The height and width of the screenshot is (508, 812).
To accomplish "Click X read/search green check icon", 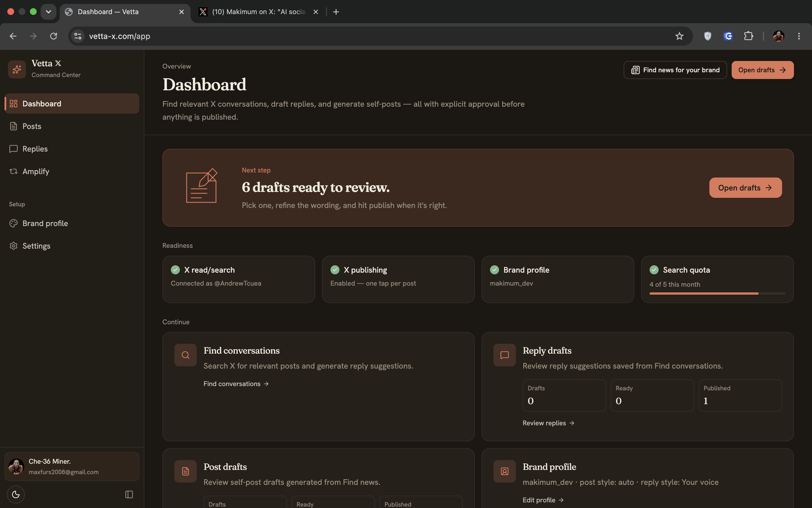I will tap(175, 270).
